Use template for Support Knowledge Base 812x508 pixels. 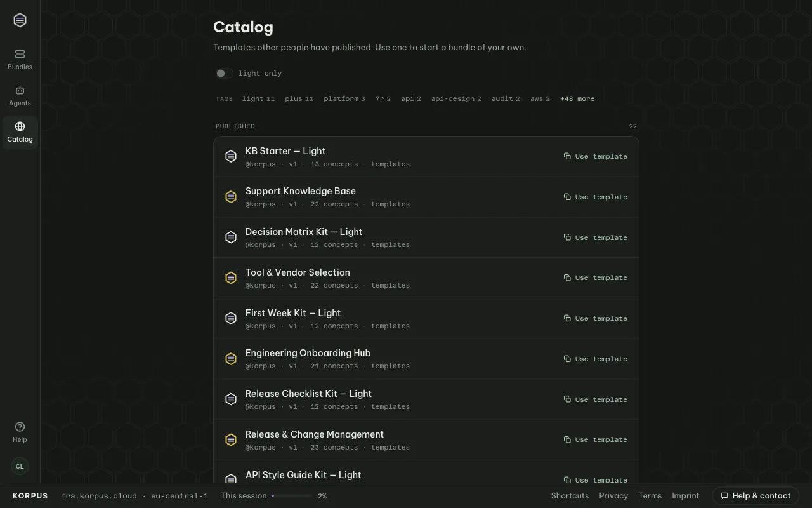click(x=595, y=197)
